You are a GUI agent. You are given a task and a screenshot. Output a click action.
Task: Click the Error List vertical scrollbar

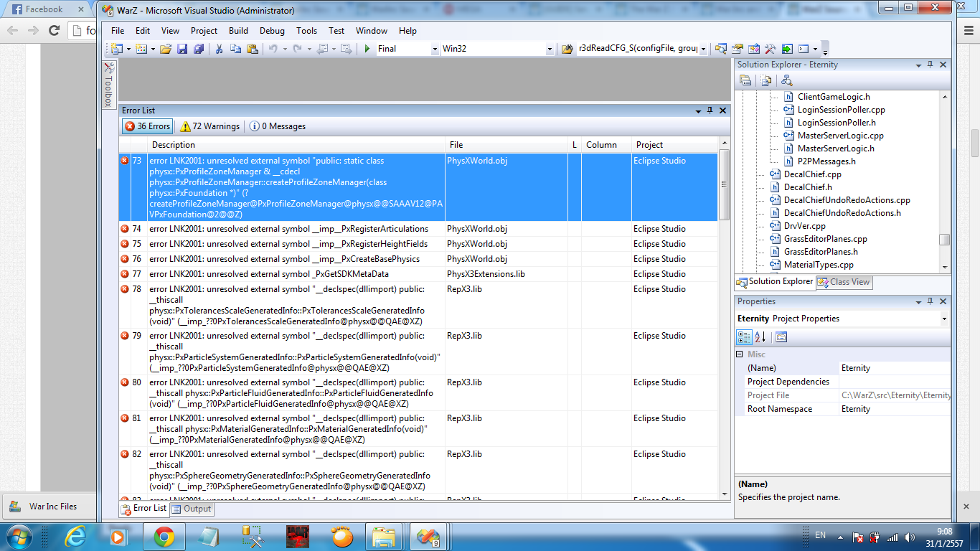pyautogui.click(x=724, y=320)
